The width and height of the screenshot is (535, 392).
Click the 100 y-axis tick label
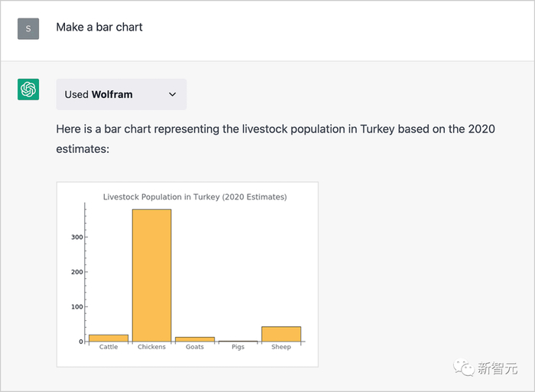click(x=76, y=306)
